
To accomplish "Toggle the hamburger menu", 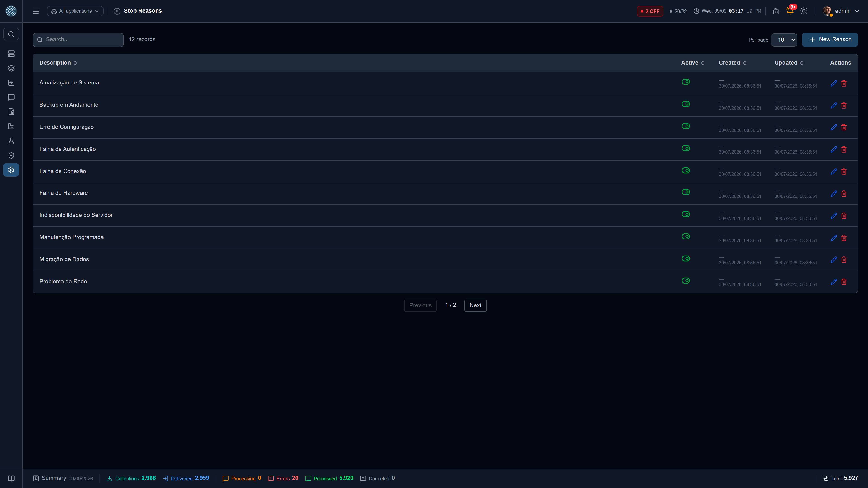I will [x=36, y=11].
